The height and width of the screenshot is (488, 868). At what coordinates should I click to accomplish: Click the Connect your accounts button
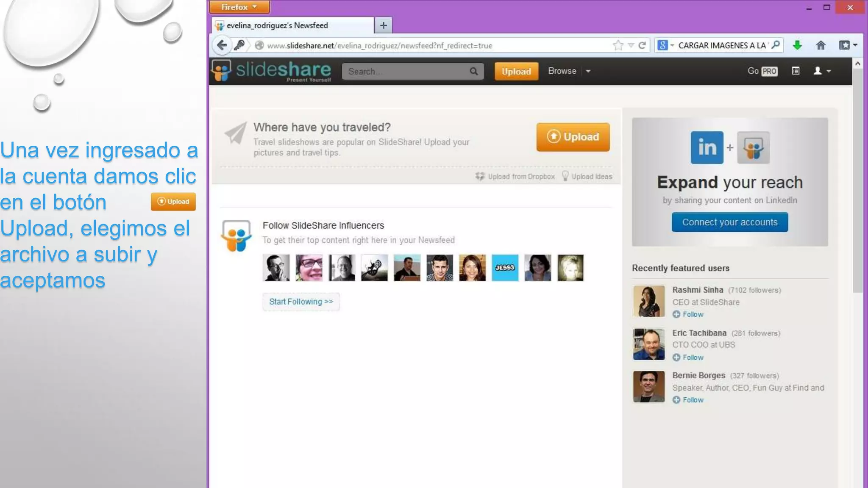[729, 222]
